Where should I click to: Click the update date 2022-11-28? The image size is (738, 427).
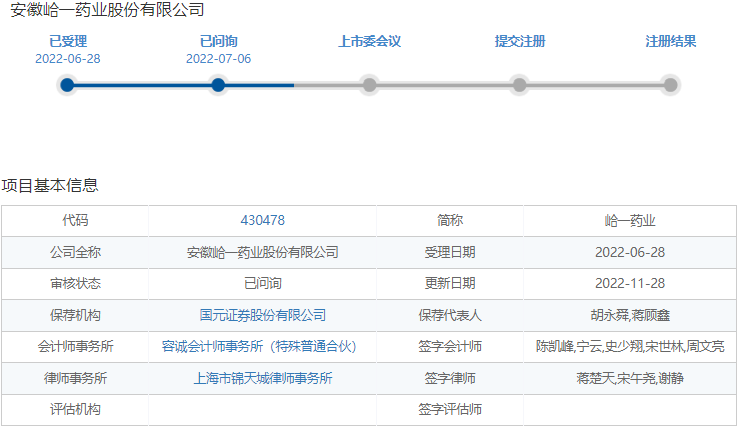pyautogui.click(x=630, y=283)
